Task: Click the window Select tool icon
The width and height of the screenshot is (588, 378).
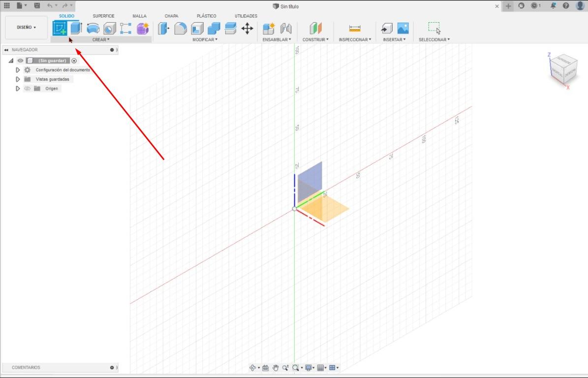Action: point(434,28)
